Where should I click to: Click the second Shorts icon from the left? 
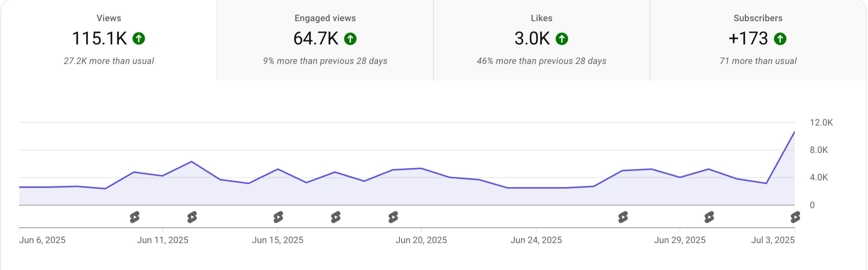pos(192,217)
